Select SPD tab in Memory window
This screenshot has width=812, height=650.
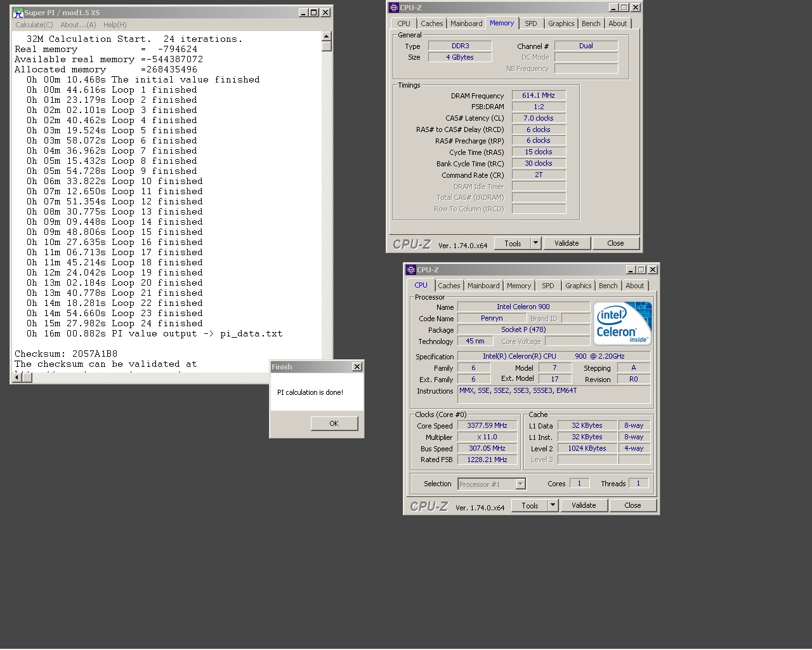point(531,23)
